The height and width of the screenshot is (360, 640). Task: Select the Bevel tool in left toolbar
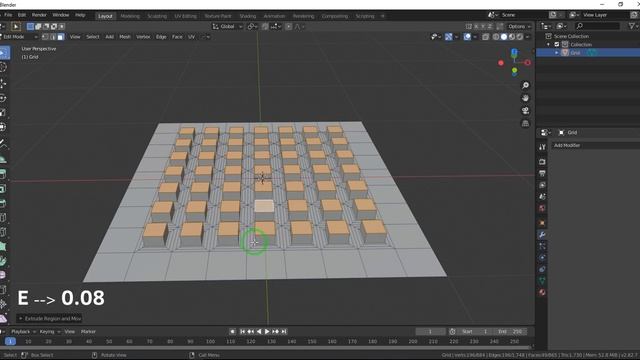coord(3,203)
